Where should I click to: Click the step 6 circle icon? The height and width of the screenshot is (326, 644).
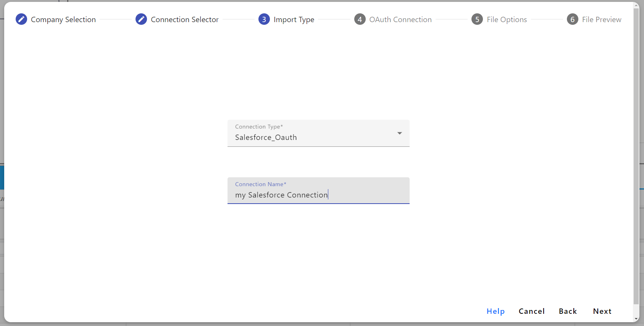point(572,19)
